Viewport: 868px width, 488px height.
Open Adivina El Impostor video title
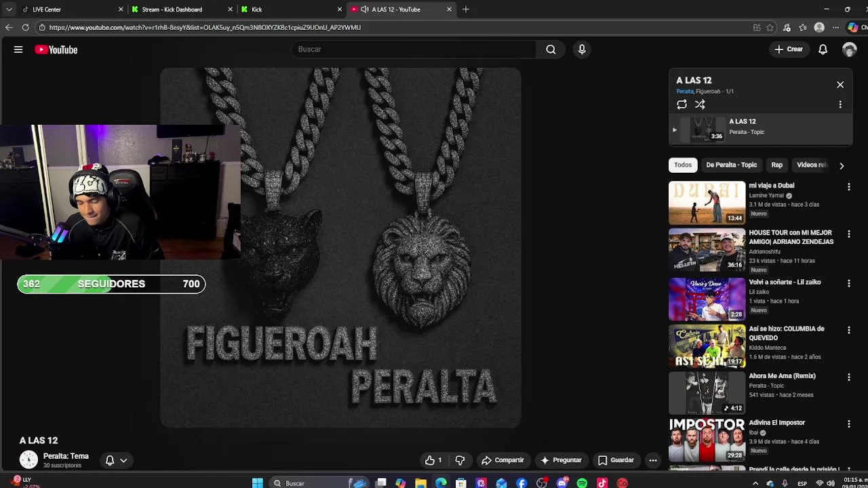click(776, 423)
